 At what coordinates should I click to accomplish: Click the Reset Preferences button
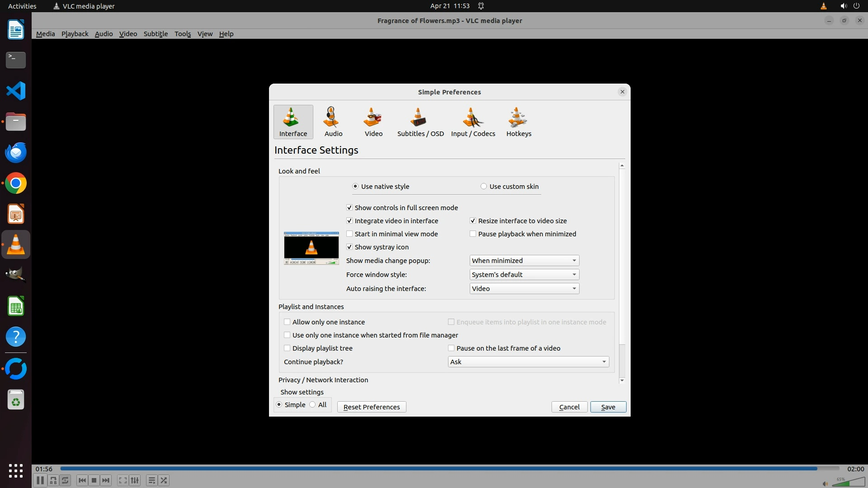[x=371, y=407]
